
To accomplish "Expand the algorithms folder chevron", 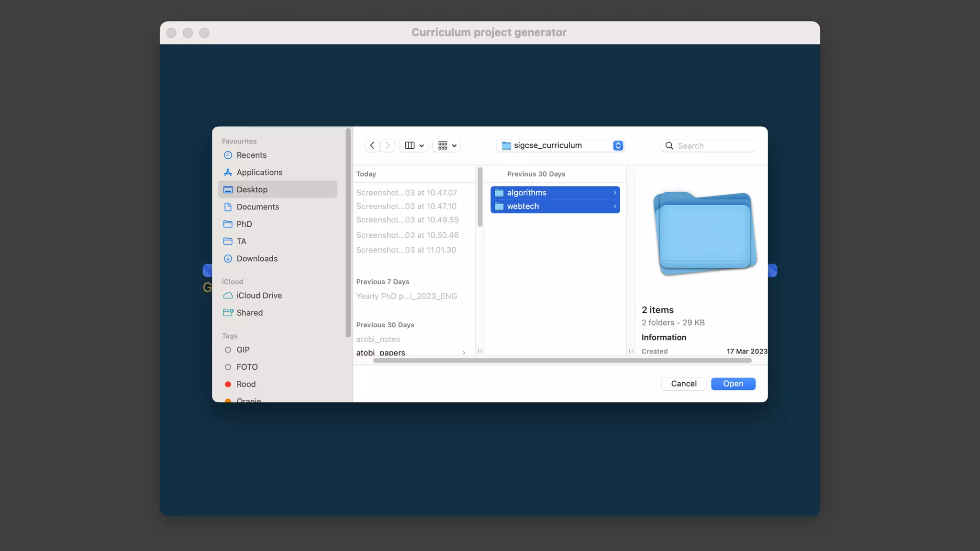I will click(x=614, y=193).
